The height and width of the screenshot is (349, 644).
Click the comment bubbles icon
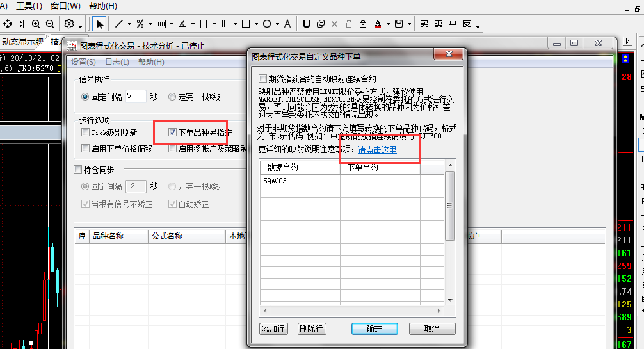point(321,24)
